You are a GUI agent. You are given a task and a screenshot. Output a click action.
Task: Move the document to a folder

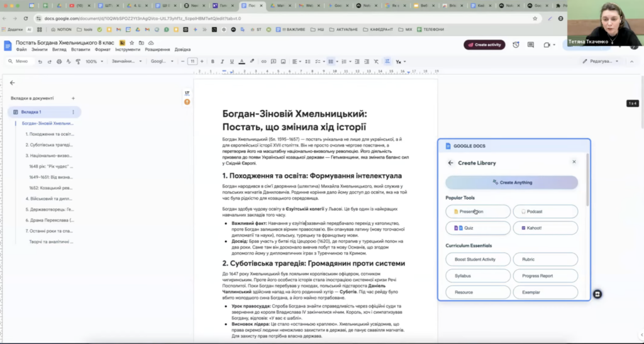pyautogui.click(x=142, y=43)
